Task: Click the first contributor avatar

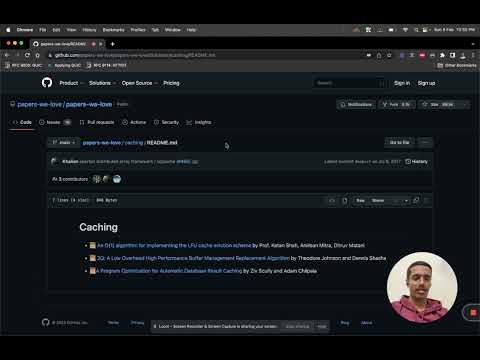Action: pyautogui.click(x=97, y=179)
